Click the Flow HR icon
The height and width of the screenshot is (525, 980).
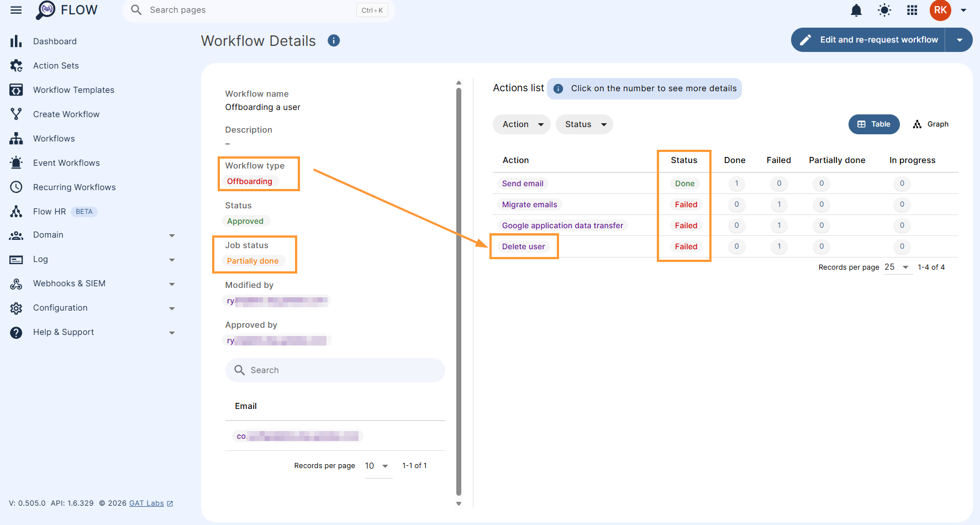[x=16, y=212]
